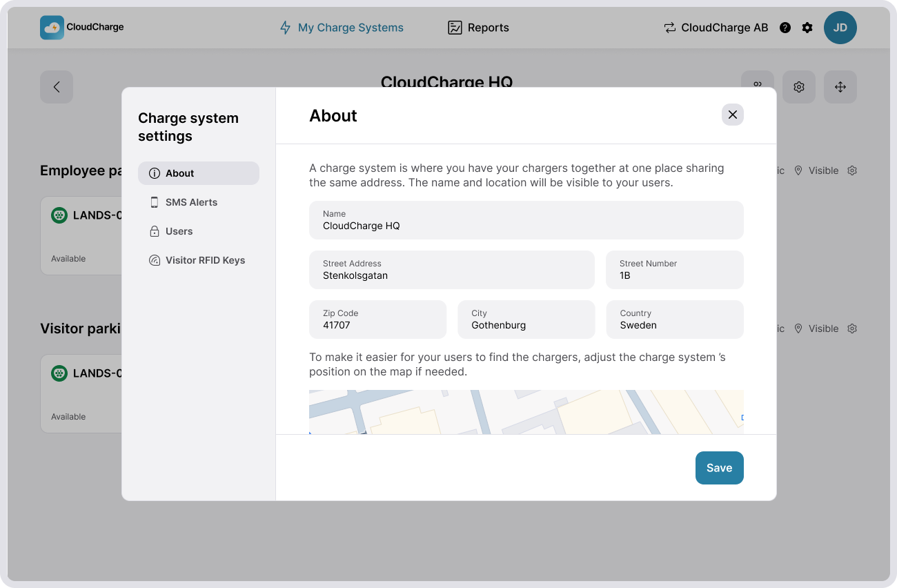897x588 pixels.
Task: Click the Name field containing CloudCharge HQ
Action: [526, 220]
